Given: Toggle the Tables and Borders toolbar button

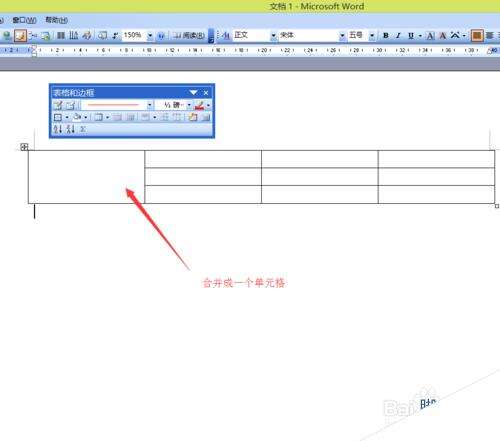Looking at the screenshot, I should tap(21, 35).
